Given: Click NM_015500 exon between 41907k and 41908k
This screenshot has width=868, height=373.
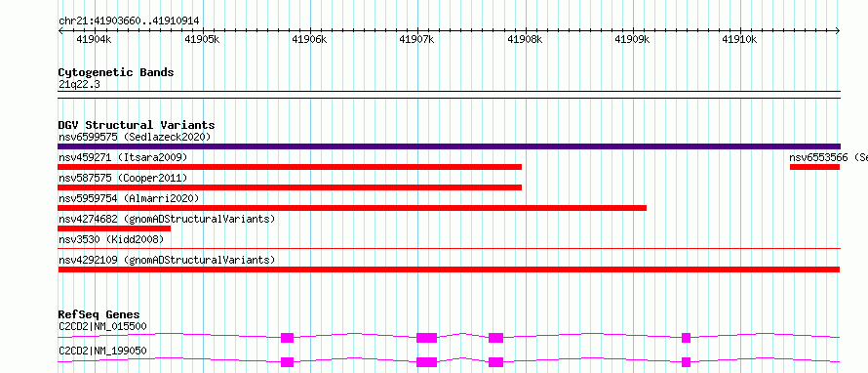Looking at the screenshot, I should coord(496,338).
